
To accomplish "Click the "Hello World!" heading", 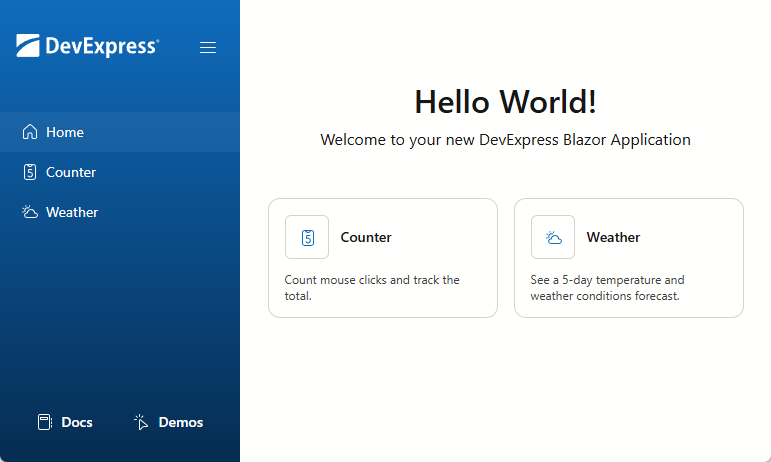I will pyautogui.click(x=505, y=102).
